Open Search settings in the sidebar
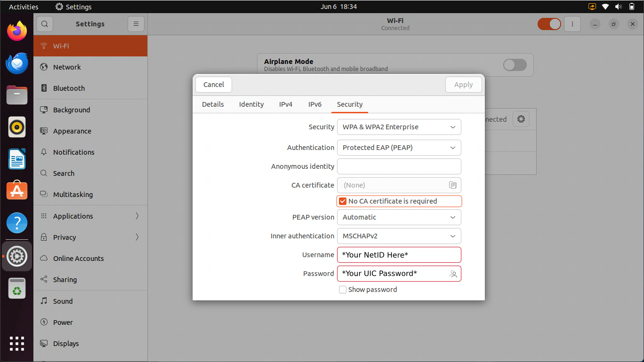 pyautogui.click(x=90, y=173)
